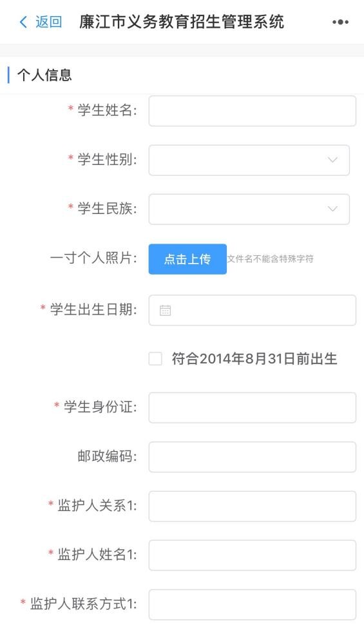The height and width of the screenshot is (629, 364).
Task: Click the 点击上传 photo upload button
Action: pyautogui.click(x=187, y=259)
